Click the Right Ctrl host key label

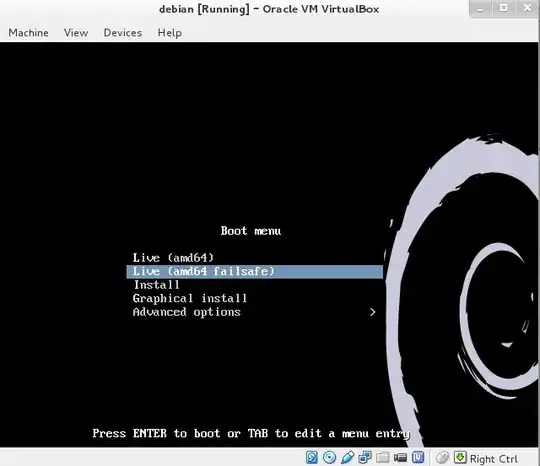click(493, 459)
